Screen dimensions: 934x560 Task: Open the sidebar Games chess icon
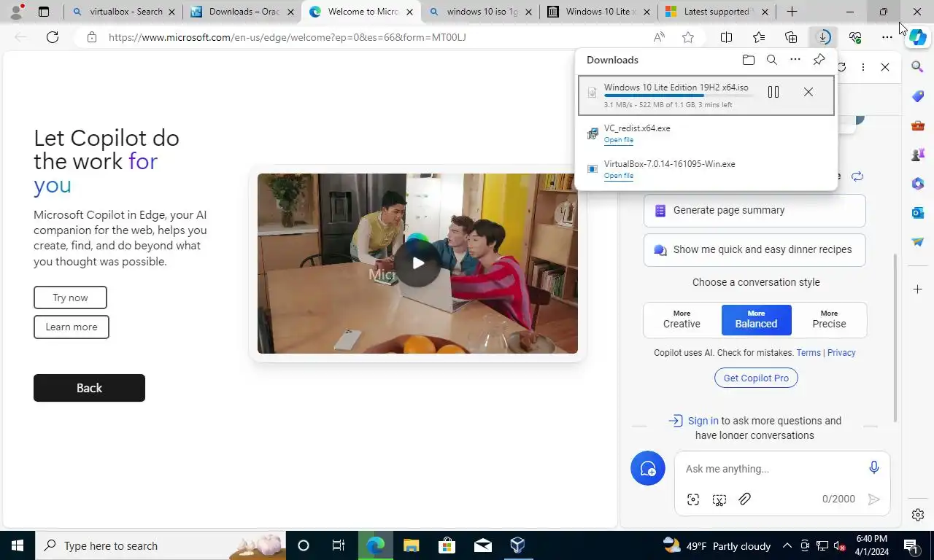click(x=918, y=155)
